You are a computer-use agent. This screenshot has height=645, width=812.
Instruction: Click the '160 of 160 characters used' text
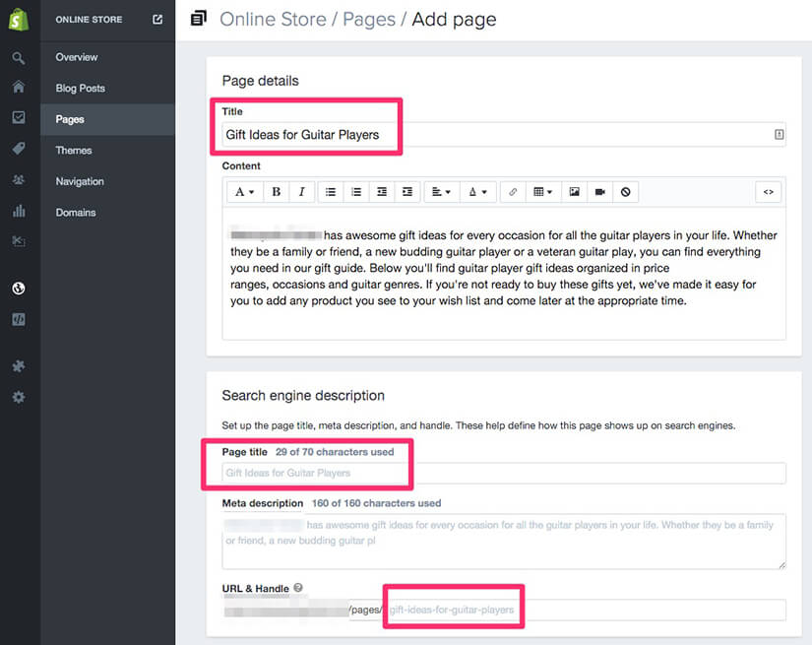coord(377,503)
